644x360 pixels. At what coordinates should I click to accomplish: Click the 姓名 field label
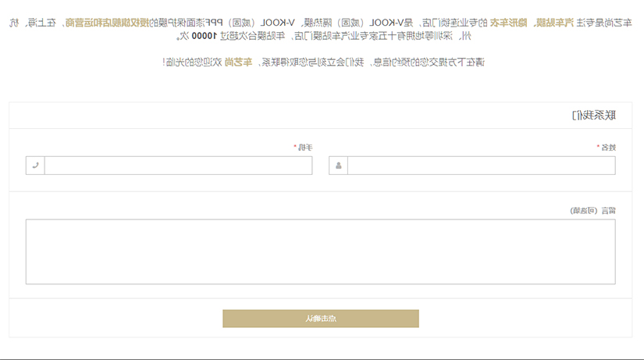pos(608,148)
